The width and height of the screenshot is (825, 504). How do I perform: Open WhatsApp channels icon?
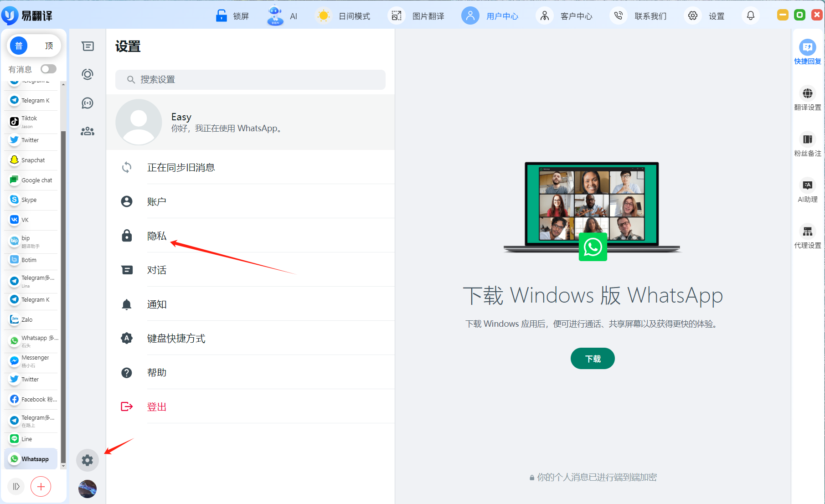pos(88,103)
